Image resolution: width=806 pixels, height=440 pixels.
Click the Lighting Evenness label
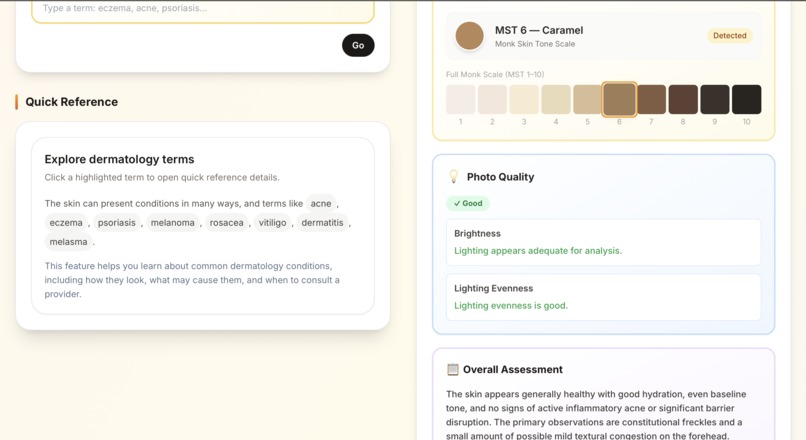[493, 288]
